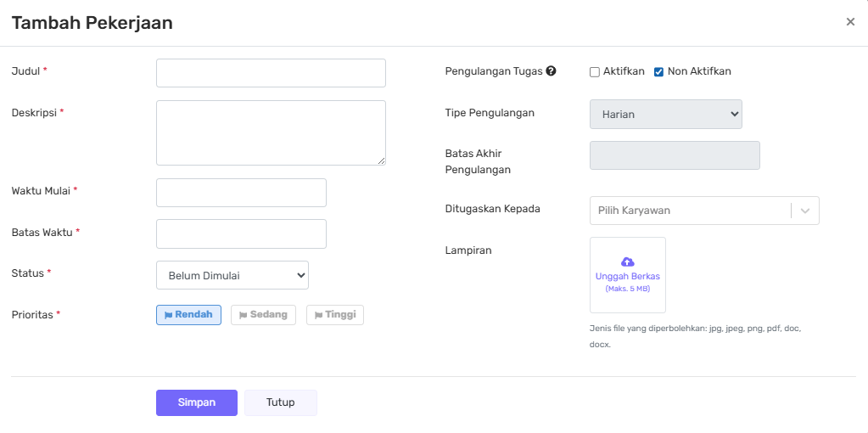Click the cloud upload icon in Lampiran
The width and height of the screenshot is (868, 433).
628,262
